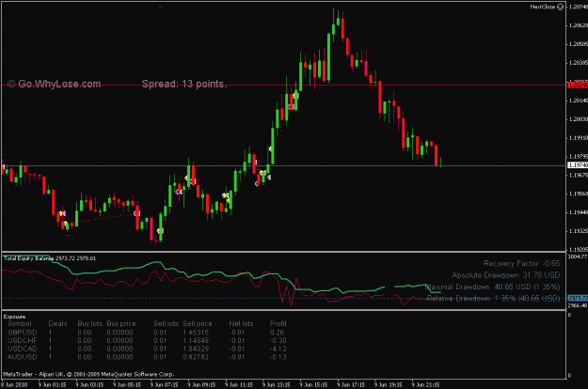Click price scale value 1.19560
This screenshot has height=389, width=588.
579,194
